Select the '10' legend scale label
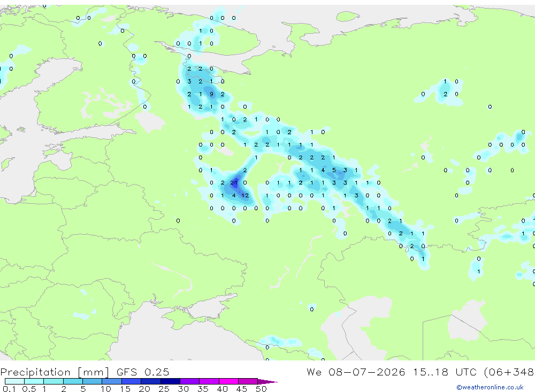Image resolution: width=535 pixels, height=392 pixels. (106, 389)
